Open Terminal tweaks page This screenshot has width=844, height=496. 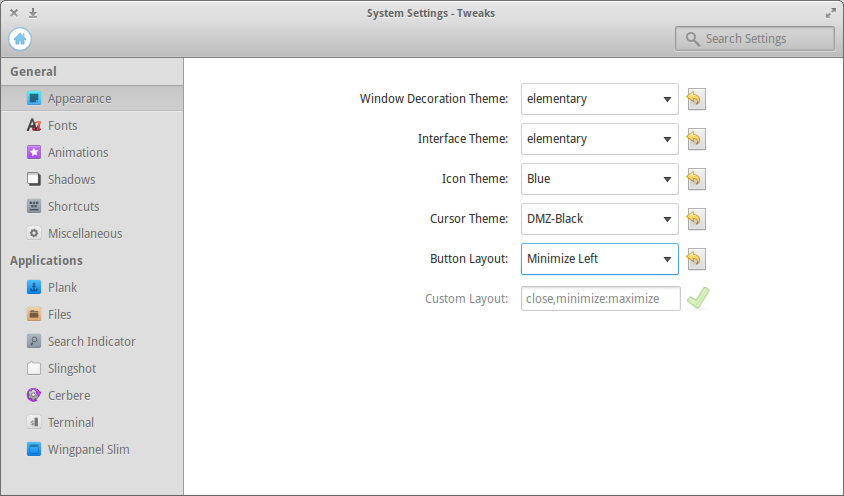coord(92,422)
